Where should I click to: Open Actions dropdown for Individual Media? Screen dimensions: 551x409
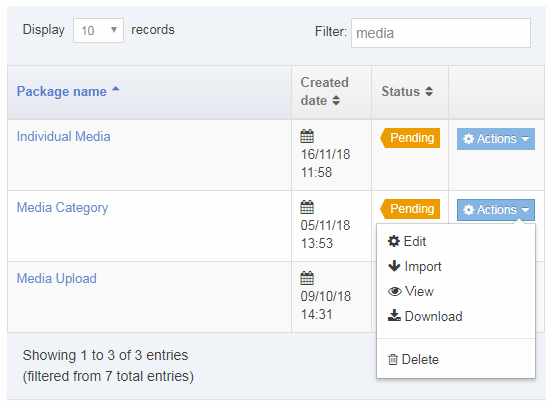click(496, 139)
